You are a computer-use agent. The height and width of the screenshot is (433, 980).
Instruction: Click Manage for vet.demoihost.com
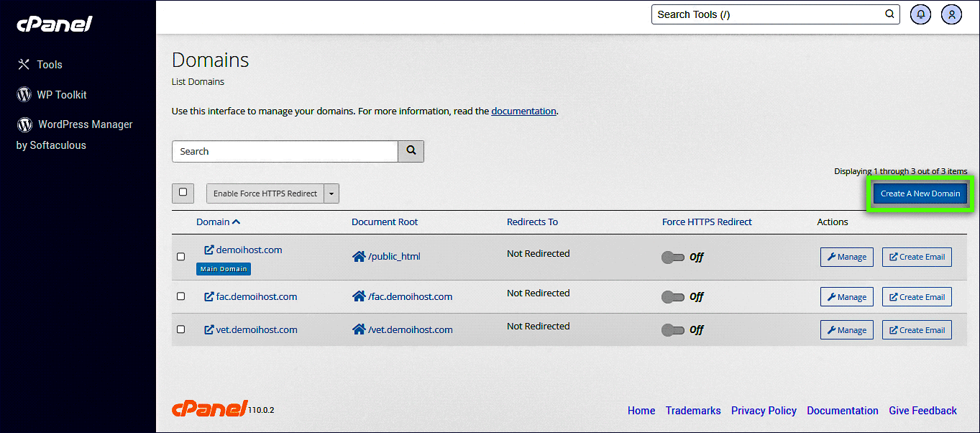[x=846, y=330]
